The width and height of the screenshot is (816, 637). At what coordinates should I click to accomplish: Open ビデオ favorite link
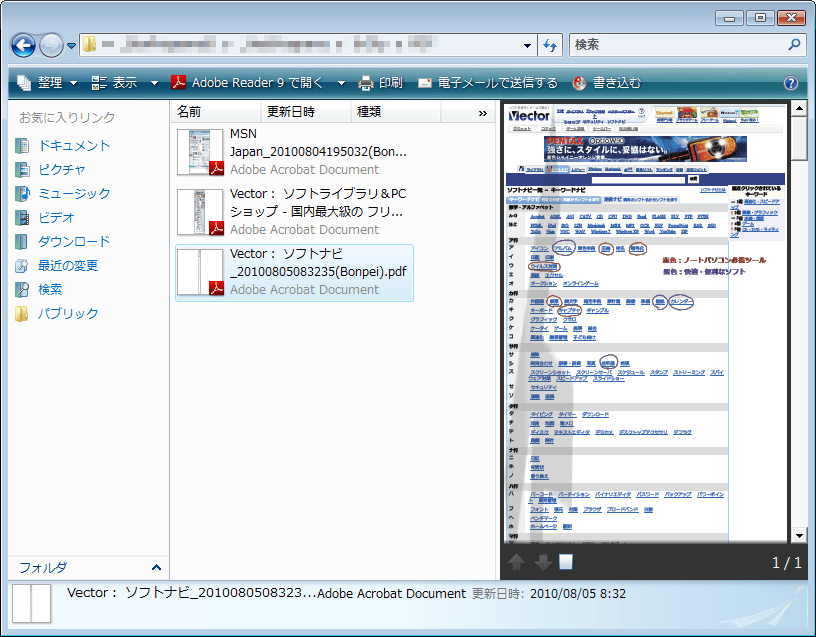(x=56, y=218)
